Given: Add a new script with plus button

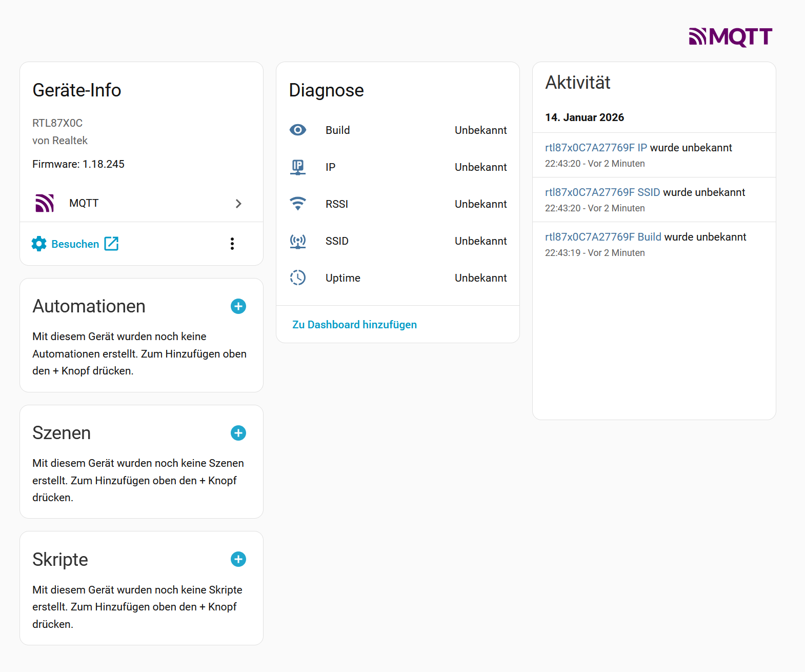Looking at the screenshot, I should click(238, 559).
